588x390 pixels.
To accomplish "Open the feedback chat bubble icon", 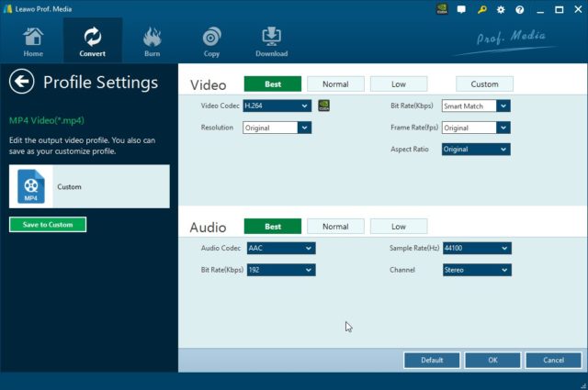I will point(461,9).
